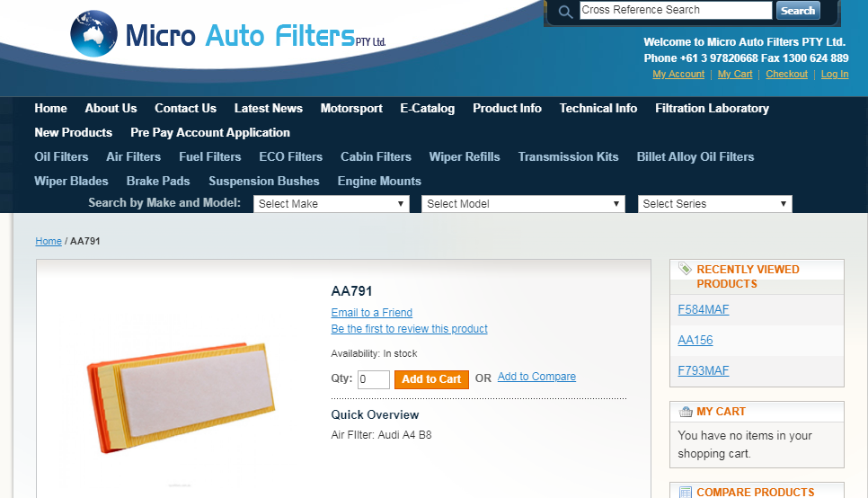Expand the Select Series dropdown

[714, 204]
